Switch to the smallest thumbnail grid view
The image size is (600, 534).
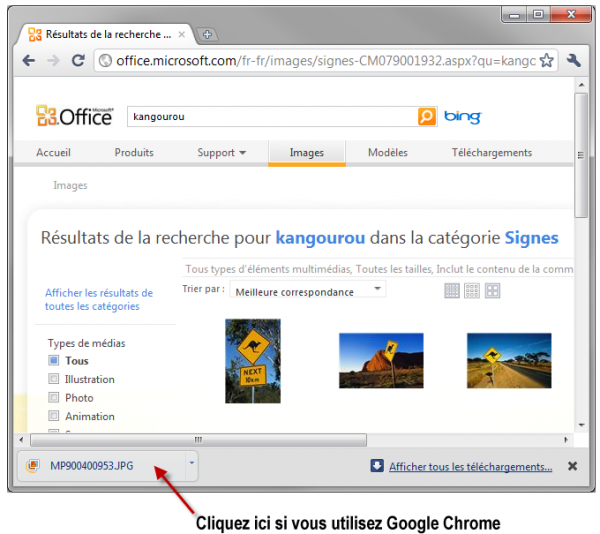point(452,291)
